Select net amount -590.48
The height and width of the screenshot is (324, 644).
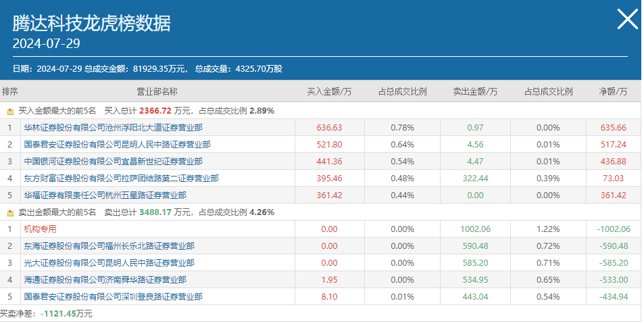pos(613,246)
